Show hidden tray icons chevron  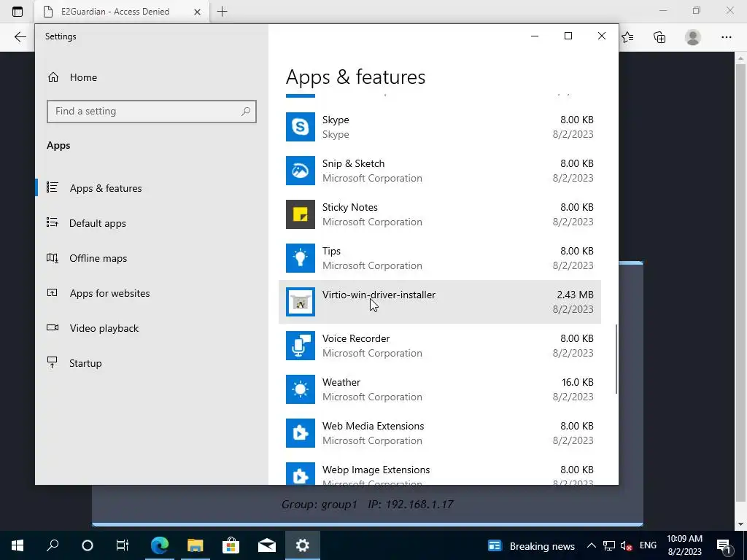(x=591, y=545)
